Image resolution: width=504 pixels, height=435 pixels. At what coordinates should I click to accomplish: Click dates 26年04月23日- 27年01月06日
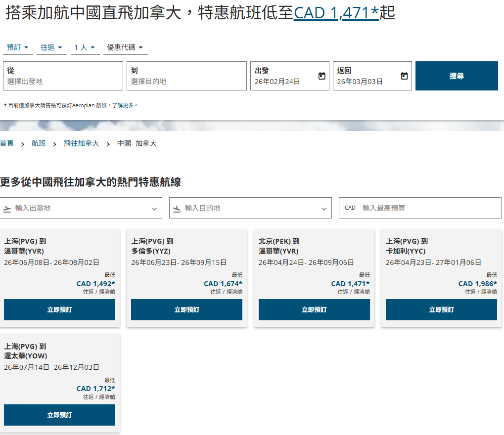point(433,262)
